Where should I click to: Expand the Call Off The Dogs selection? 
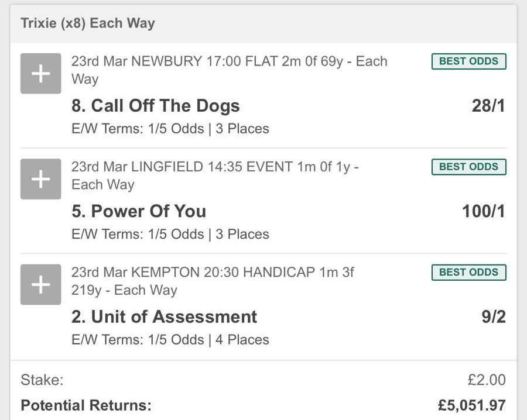[x=40, y=74]
